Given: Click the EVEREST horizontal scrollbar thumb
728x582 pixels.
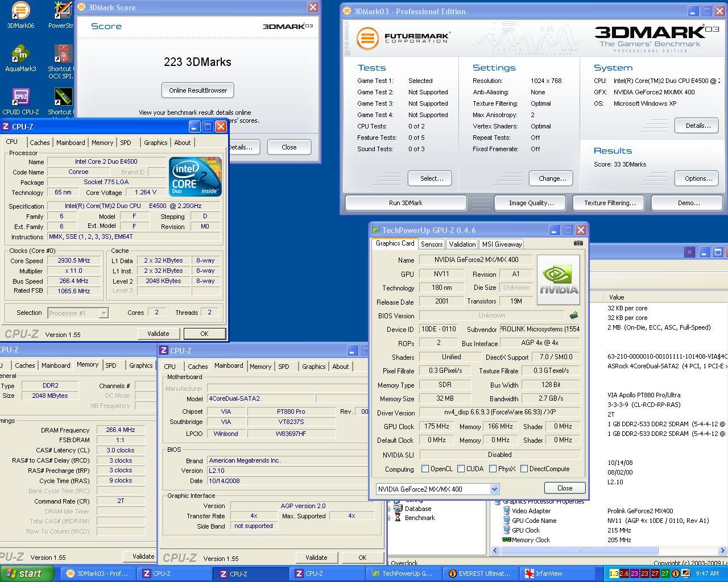Looking at the screenshot, I should pos(580,550).
